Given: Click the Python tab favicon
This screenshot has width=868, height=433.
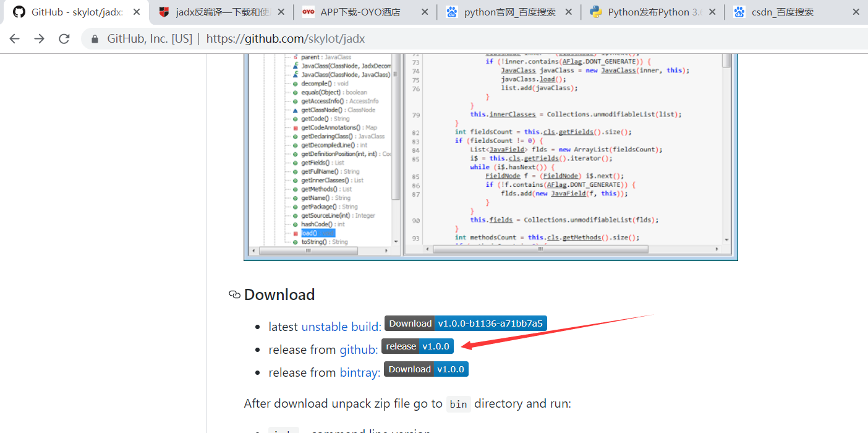Looking at the screenshot, I should tap(596, 12).
